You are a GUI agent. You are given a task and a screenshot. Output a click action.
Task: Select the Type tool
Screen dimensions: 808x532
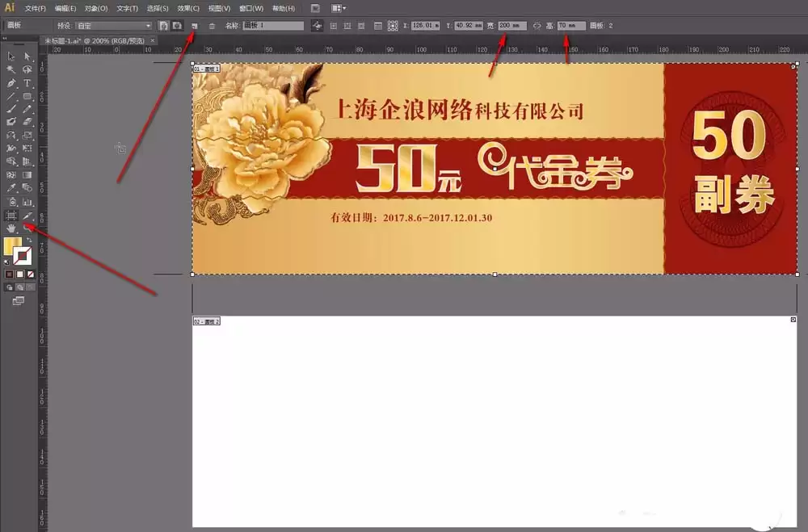27,83
